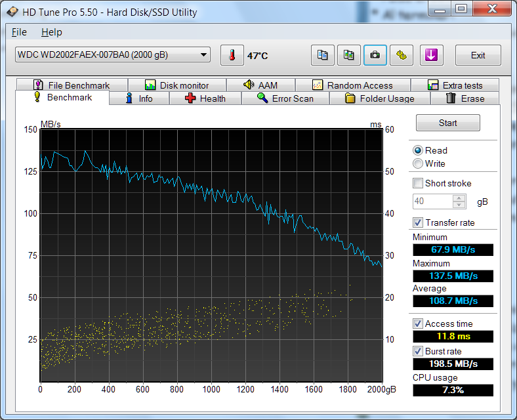Toggle the Burst rate checkbox
Image resolution: width=517 pixels, height=420 pixels.
pos(418,351)
